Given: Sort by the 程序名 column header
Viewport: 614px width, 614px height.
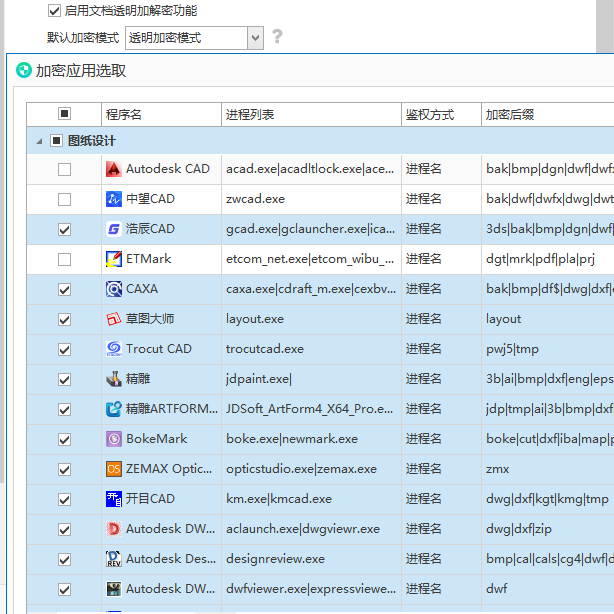Looking at the screenshot, I should pos(161,115).
